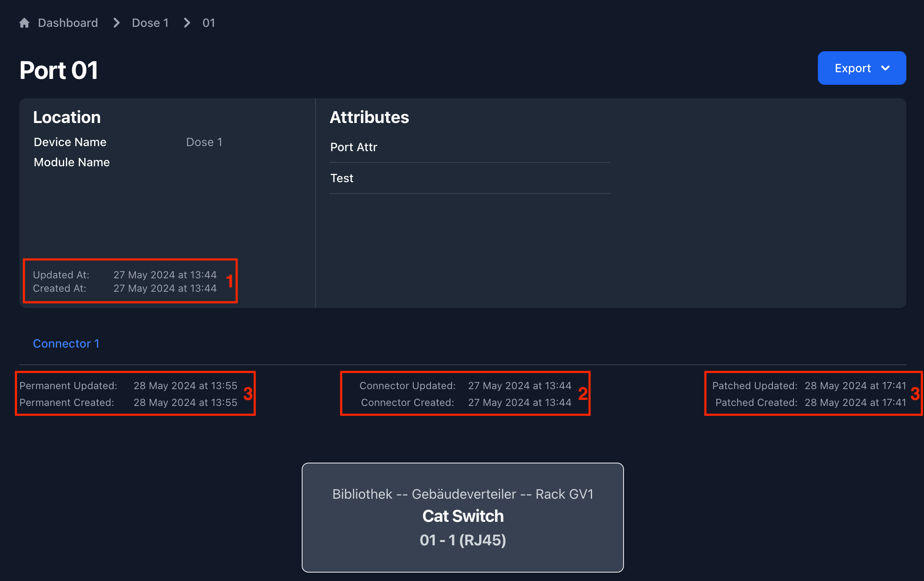924x581 pixels.
Task: Click the 01 - 1 (RJ45) label
Action: (462, 540)
